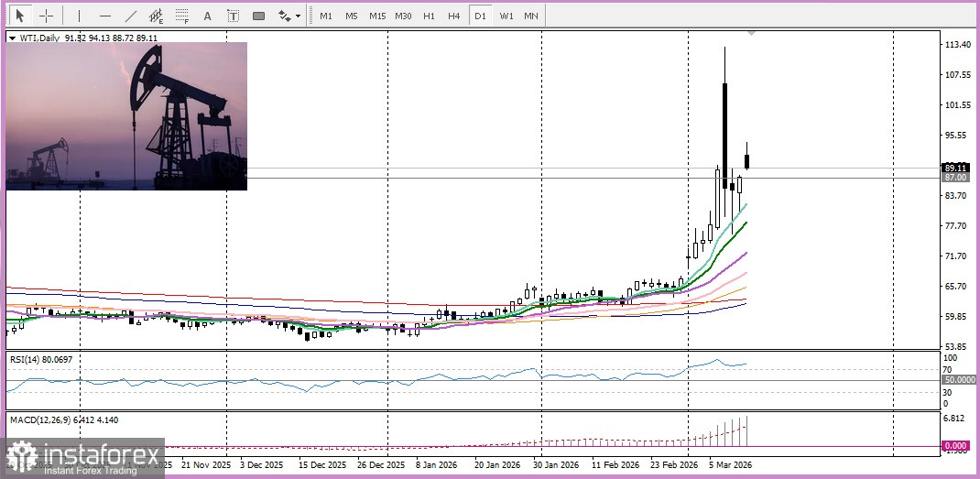Click the 89.11 current price label

955,168
